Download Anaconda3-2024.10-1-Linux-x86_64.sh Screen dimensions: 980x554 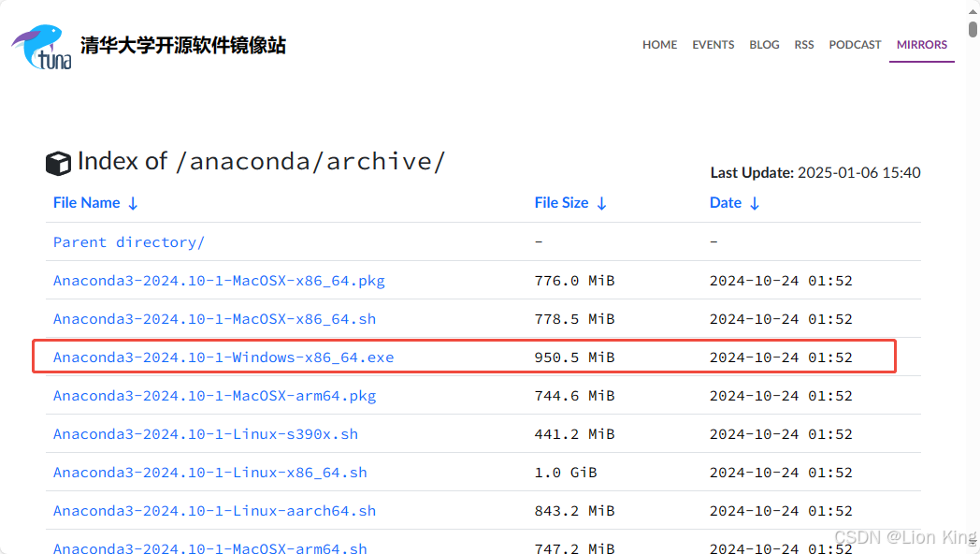pos(210,472)
